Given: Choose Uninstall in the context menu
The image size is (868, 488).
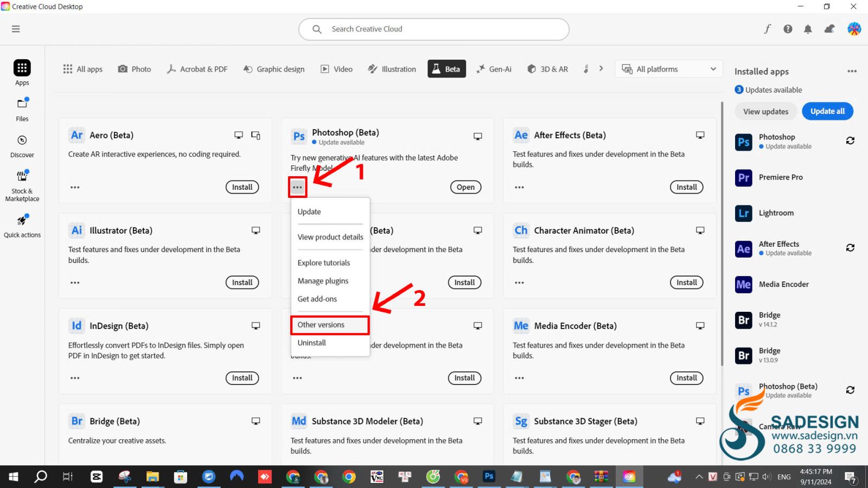Looking at the screenshot, I should tap(330, 343).
